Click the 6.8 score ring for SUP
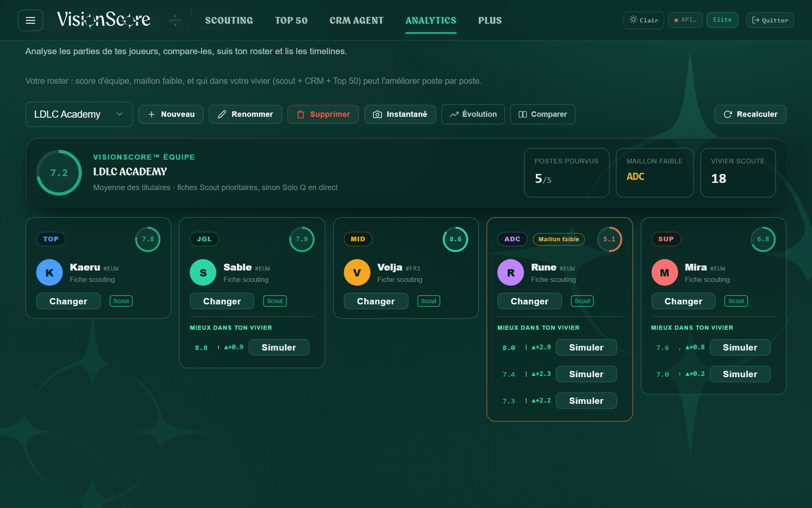The height and width of the screenshot is (508, 812). point(763,239)
